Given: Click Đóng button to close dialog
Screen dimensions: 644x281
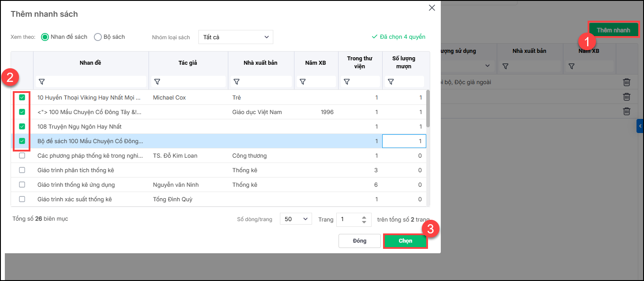Looking at the screenshot, I should 359,241.
